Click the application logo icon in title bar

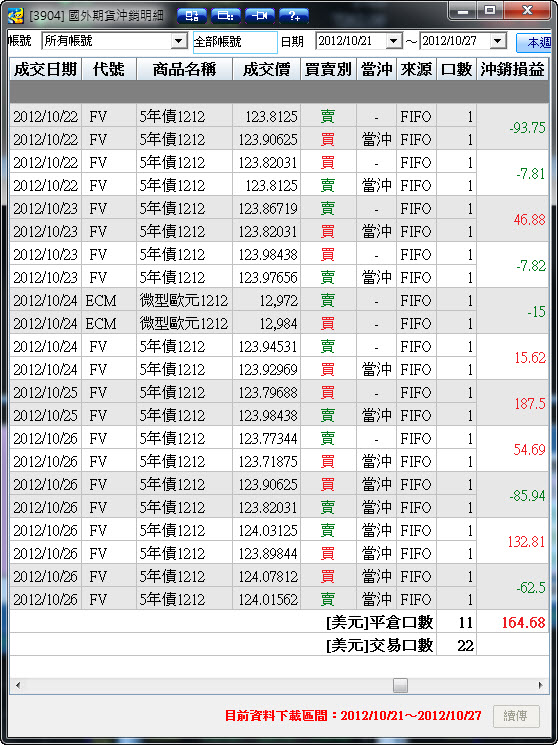point(15,16)
